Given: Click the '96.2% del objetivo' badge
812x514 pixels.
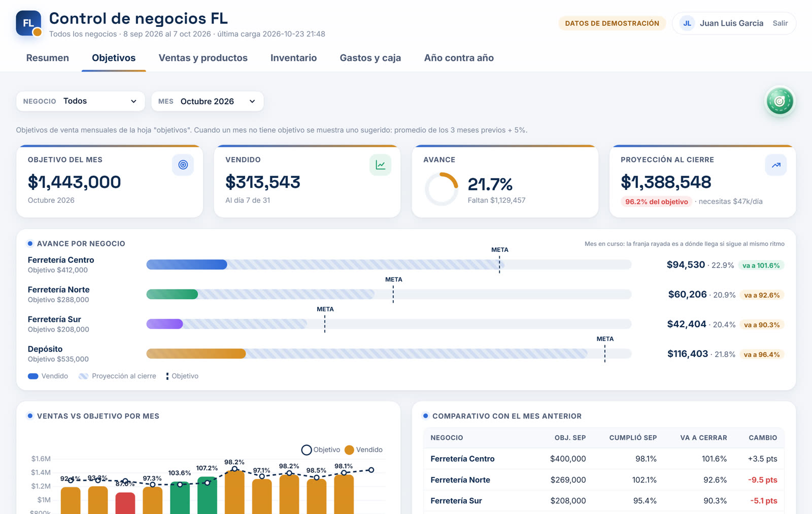Looking at the screenshot, I should [656, 202].
